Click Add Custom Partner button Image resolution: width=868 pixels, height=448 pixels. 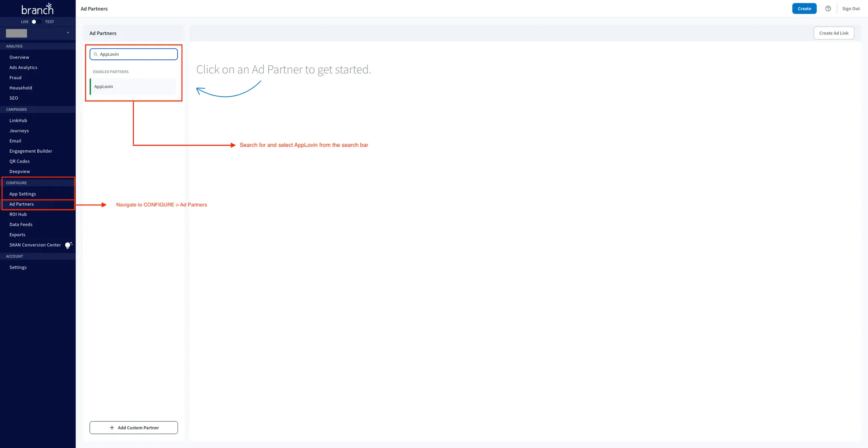tap(134, 428)
